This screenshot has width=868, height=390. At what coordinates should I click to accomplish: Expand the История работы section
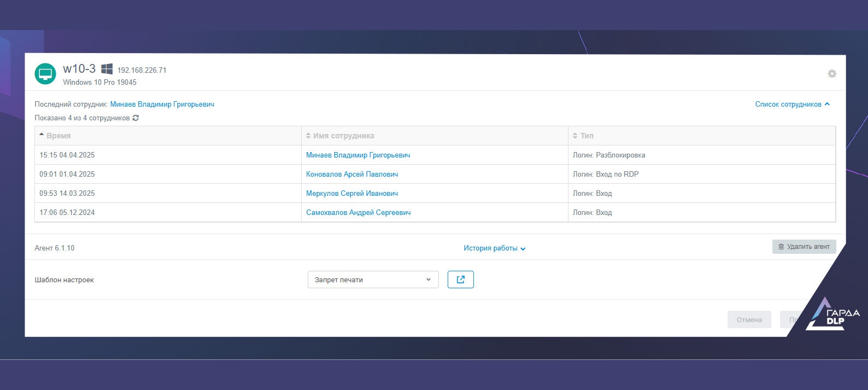click(x=495, y=248)
